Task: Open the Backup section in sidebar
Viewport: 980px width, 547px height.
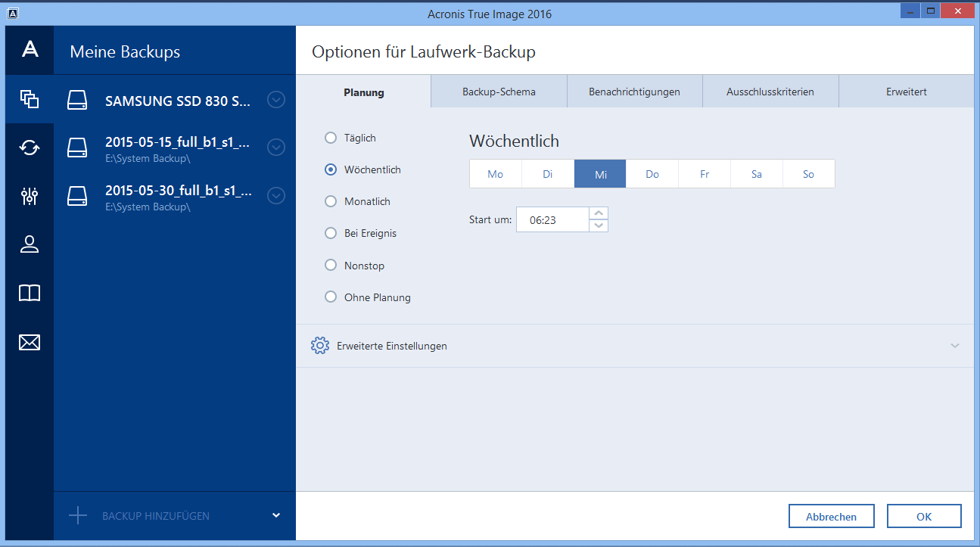Action: (30, 98)
